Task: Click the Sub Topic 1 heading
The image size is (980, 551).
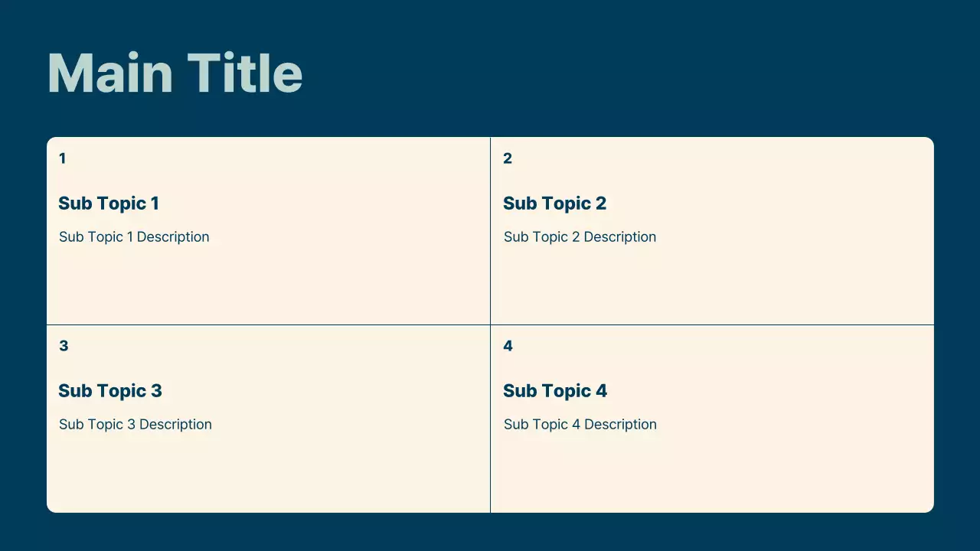Action: (x=109, y=204)
